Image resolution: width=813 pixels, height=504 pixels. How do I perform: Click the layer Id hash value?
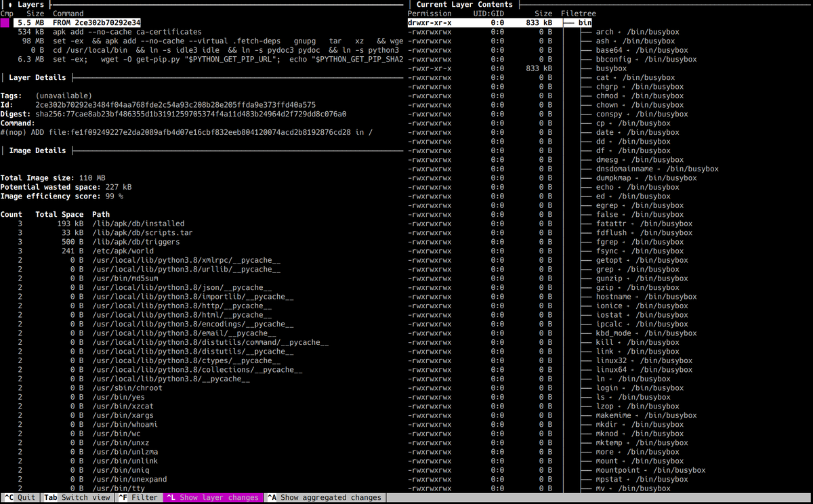click(x=175, y=105)
